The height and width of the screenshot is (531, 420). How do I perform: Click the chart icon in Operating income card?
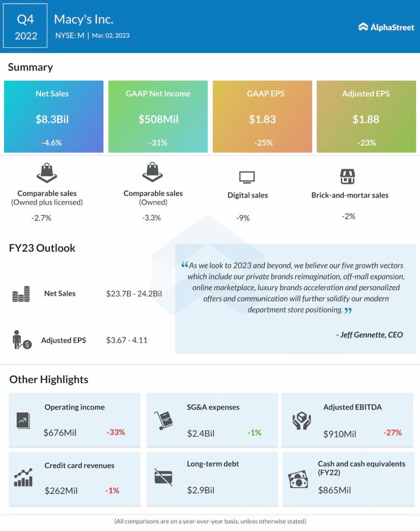tap(23, 420)
